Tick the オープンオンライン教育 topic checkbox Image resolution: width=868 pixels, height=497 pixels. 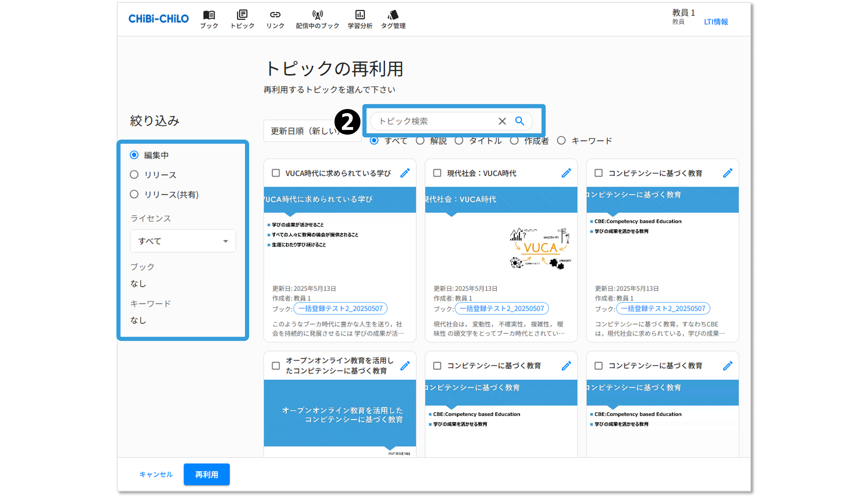point(276,366)
